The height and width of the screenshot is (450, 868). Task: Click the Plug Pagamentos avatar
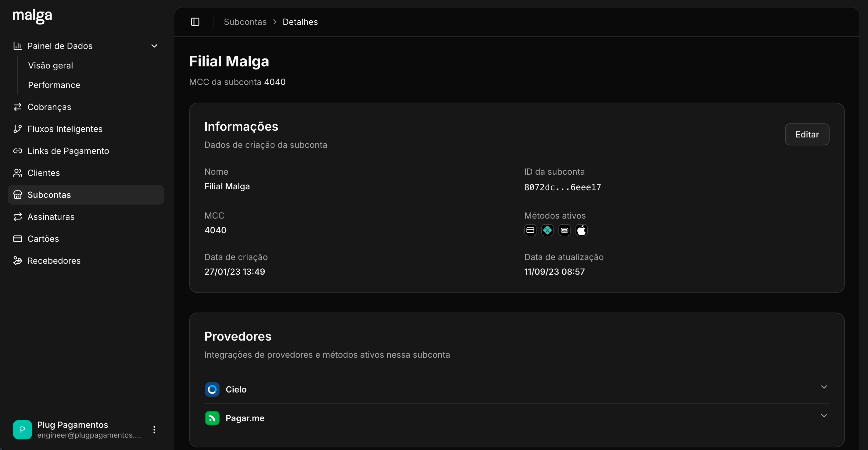22,429
